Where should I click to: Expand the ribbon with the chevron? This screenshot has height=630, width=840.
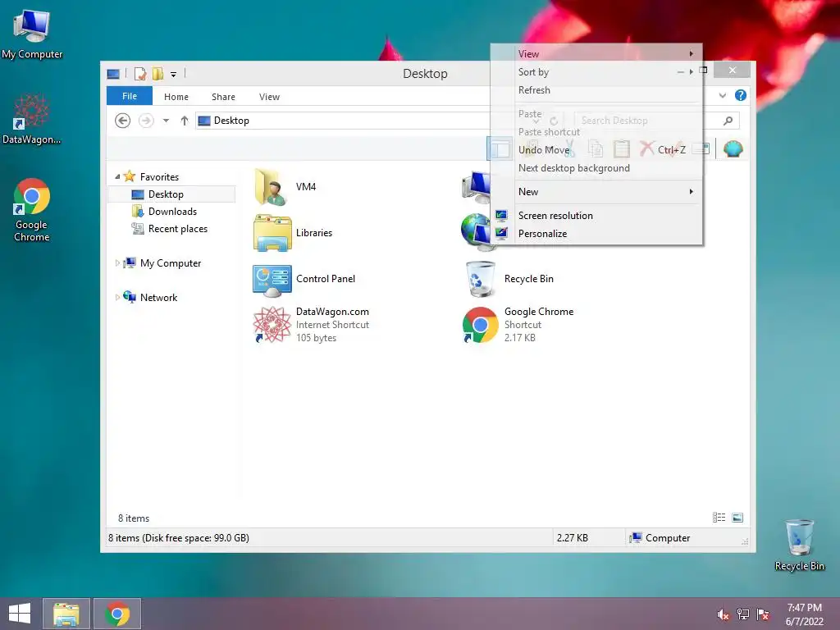tap(722, 95)
